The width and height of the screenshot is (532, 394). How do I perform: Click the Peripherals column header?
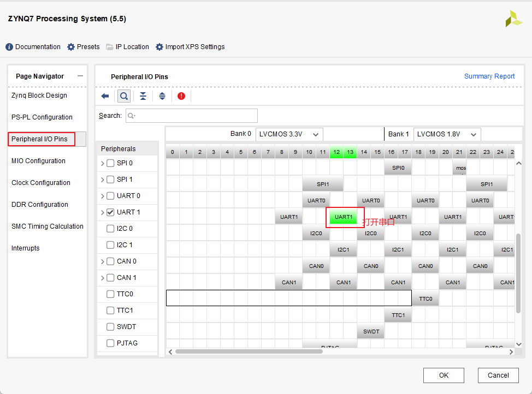coord(128,148)
